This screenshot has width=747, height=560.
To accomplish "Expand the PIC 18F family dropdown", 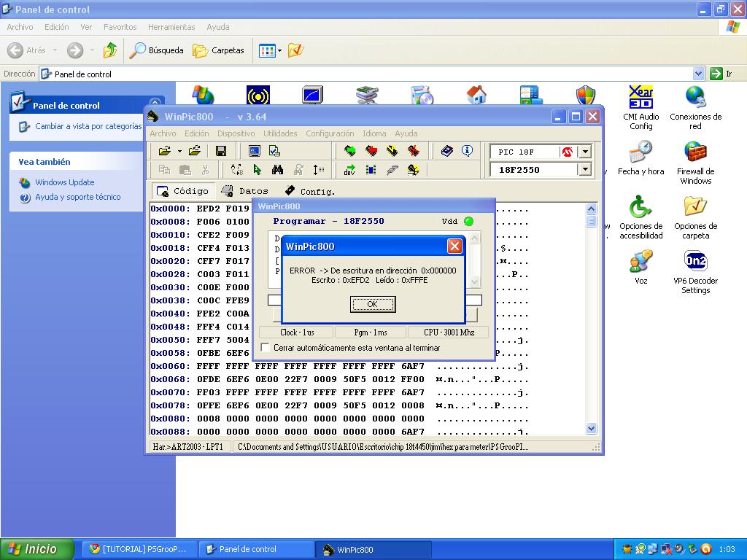I will click(x=584, y=152).
